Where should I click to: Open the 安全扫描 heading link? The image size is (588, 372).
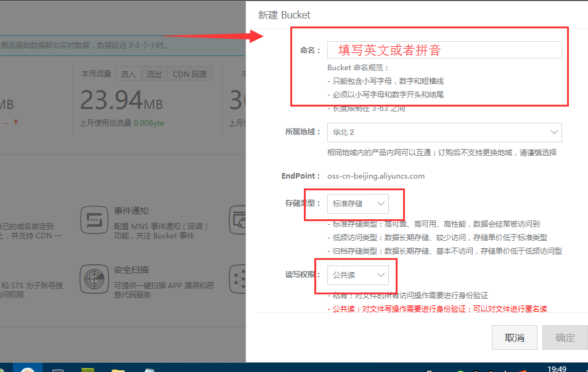coord(131,270)
